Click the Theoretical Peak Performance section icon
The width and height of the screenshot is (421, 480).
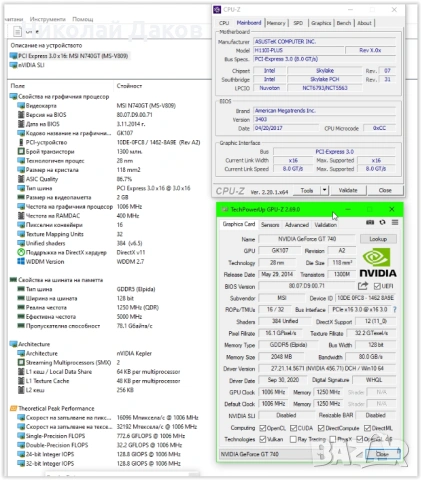[13, 408]
